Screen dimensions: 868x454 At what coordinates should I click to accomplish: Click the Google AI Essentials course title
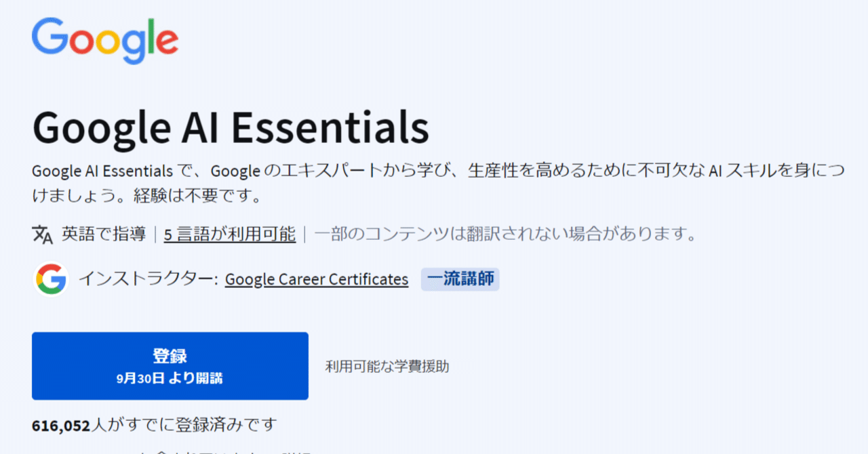[x=231, y=126]
